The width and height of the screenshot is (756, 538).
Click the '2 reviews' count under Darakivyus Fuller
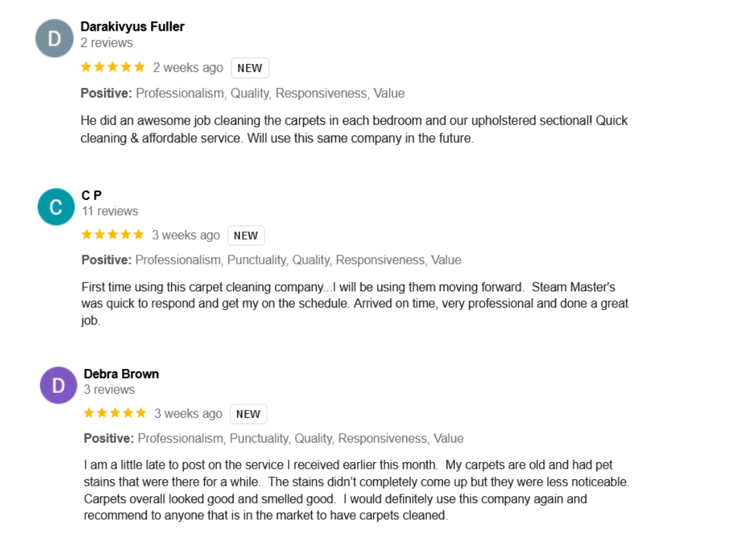tap(106, 43)
